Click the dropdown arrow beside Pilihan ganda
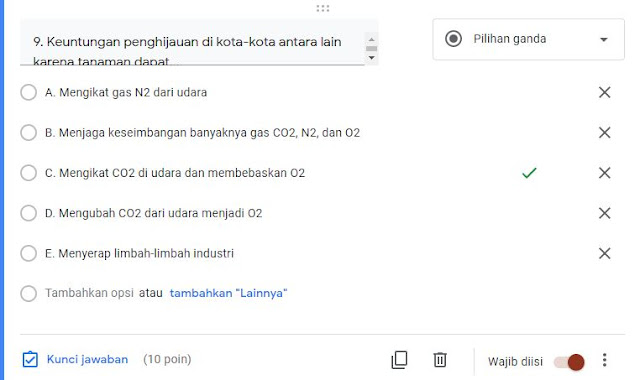 coord(604,40)
